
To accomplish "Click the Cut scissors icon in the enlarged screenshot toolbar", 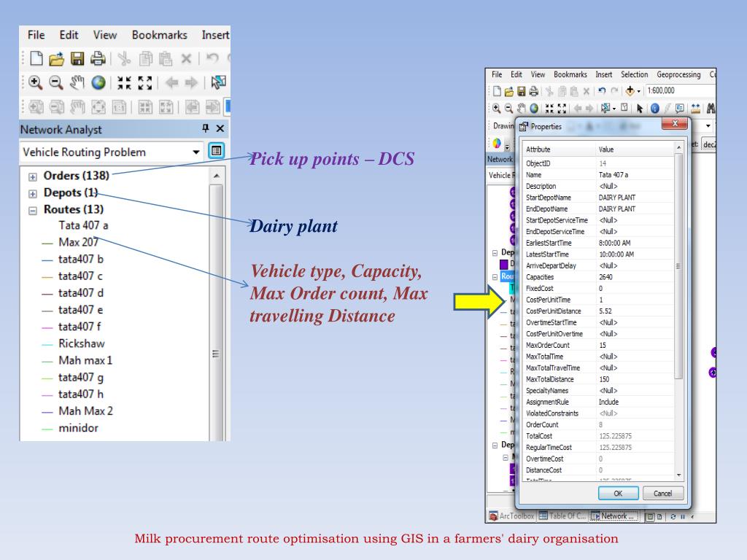I will coord(124,58).
